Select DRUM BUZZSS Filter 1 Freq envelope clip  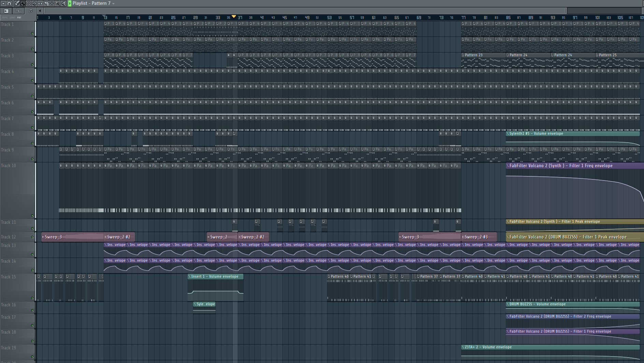573,336
